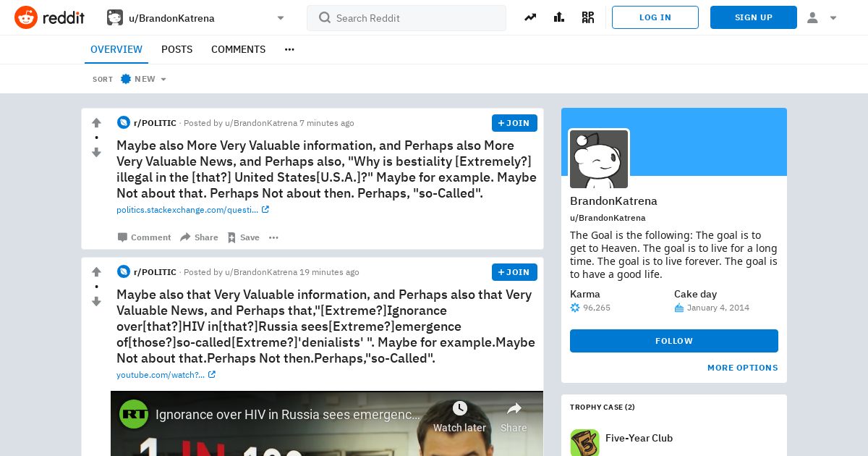Click the cake day icon

coord(678,308)
